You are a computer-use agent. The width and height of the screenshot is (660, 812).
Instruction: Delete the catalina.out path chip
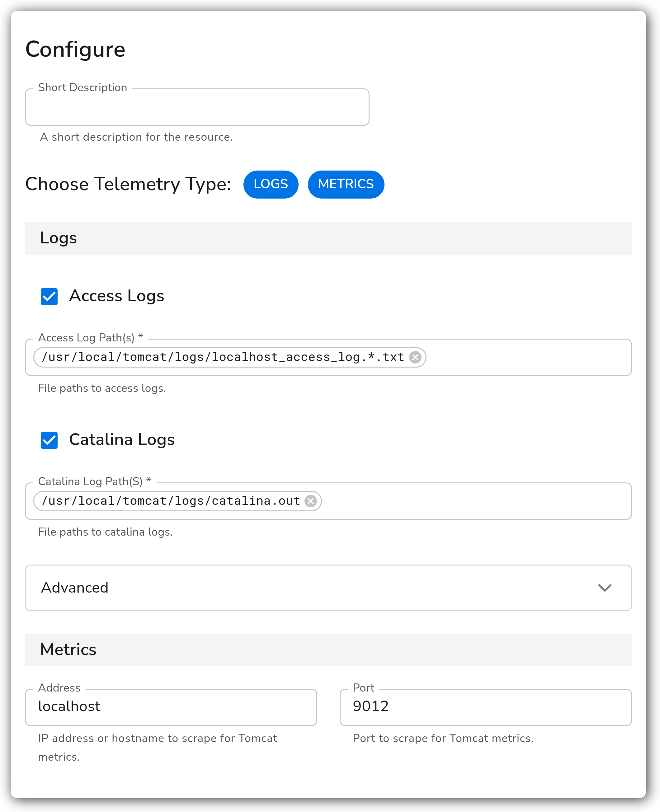pos(311,501)
